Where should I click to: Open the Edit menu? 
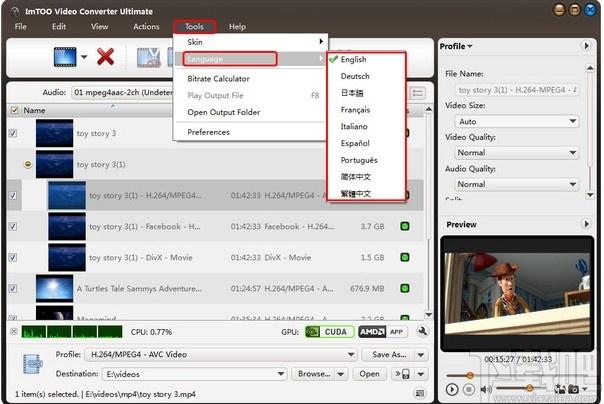point(59,27)
